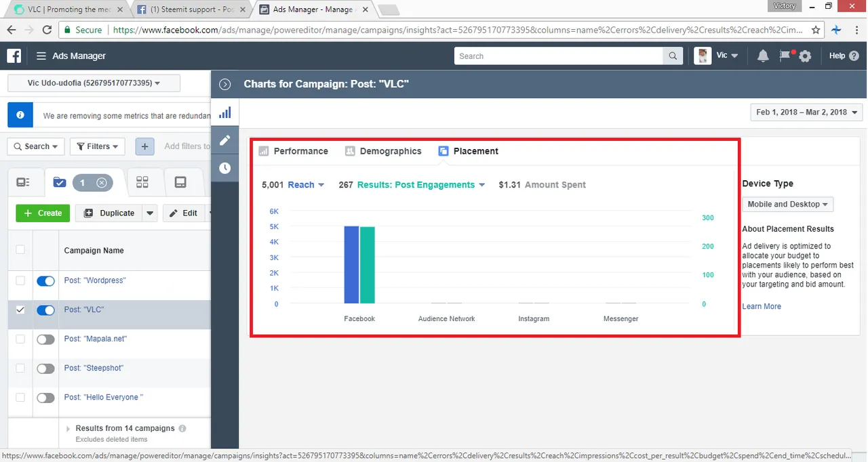
Task: Check the Mapala.net campaign checkbox
Action: click(20, 339)
